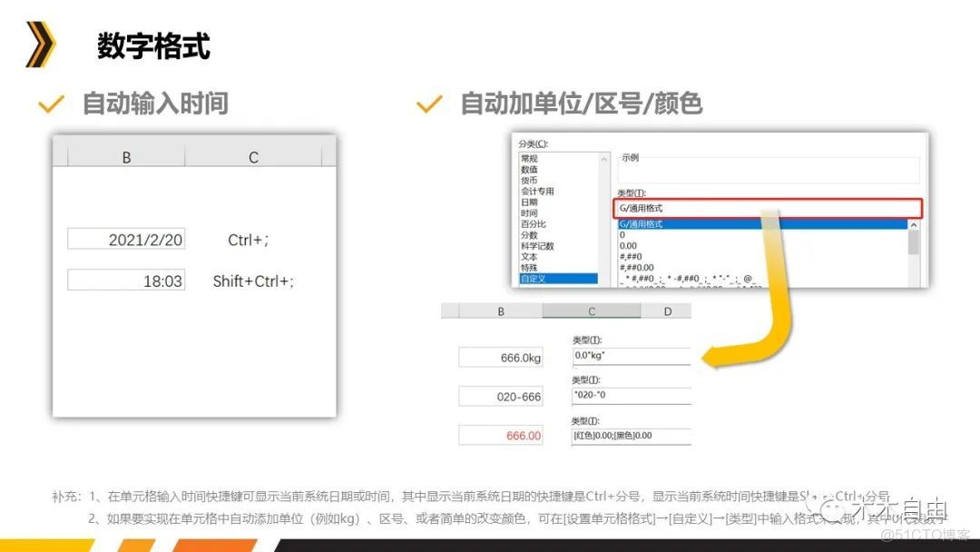This screenshot has height=552, width=980.
Task: Select the cell showing 2021/2/20
Action: pyautogui.click(x=126, y=239)
